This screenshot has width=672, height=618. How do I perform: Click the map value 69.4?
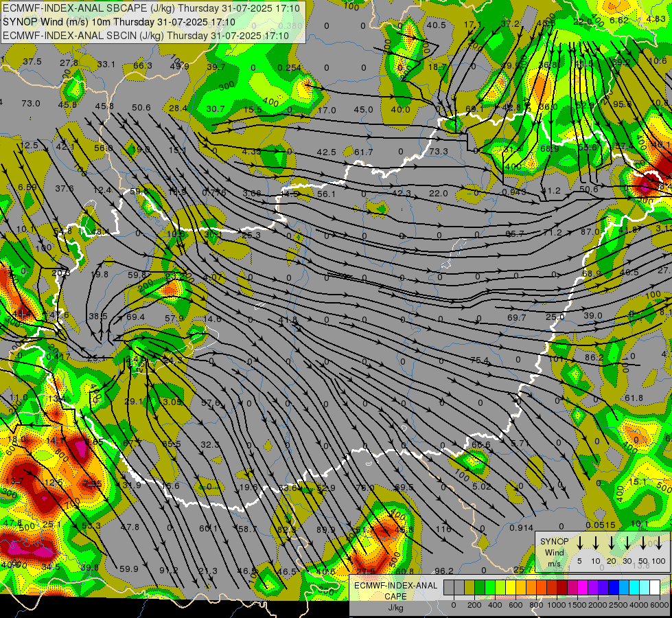coord(135,317)
